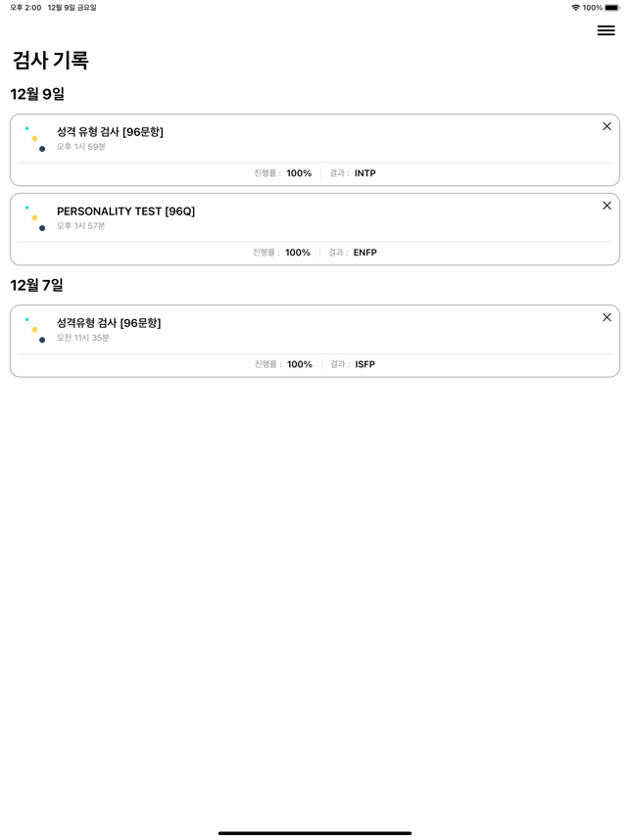View the ENFP result
This screenshot has width=630, height=840.
[364, 253]
